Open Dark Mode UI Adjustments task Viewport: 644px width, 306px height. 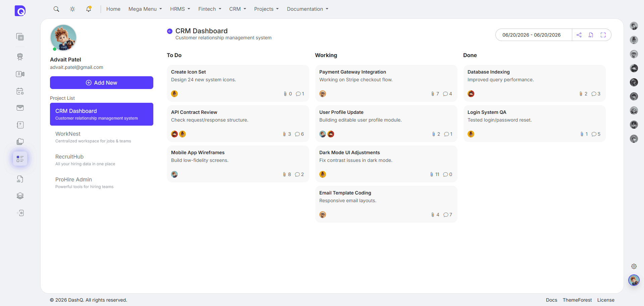pyautogui.click(x=386, y=164)
